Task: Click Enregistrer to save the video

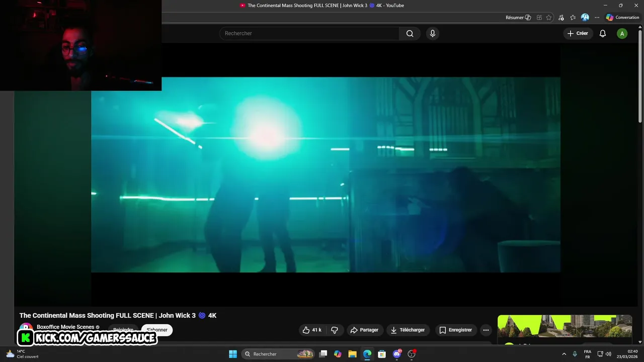Action: coord(456,330)
